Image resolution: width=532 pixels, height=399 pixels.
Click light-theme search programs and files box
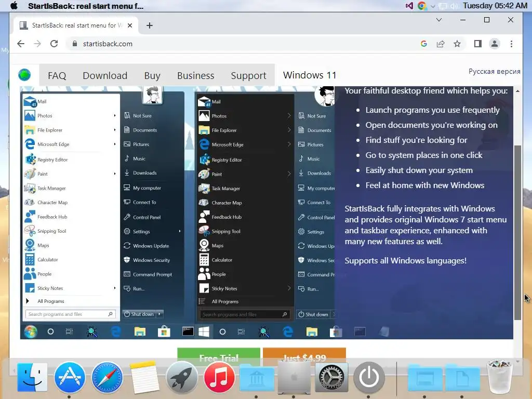[70, 314]
